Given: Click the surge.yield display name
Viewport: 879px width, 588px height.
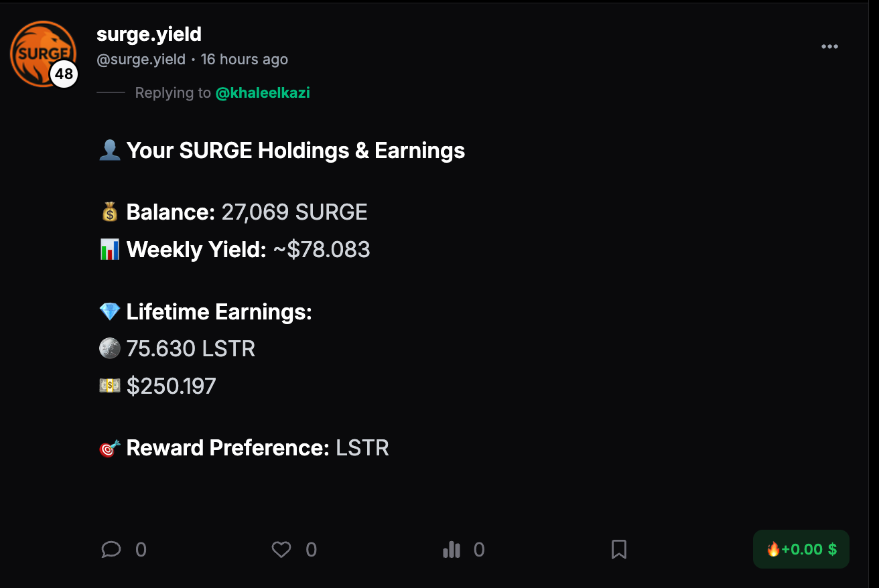Looking at the screenshot, I should 149,34.
